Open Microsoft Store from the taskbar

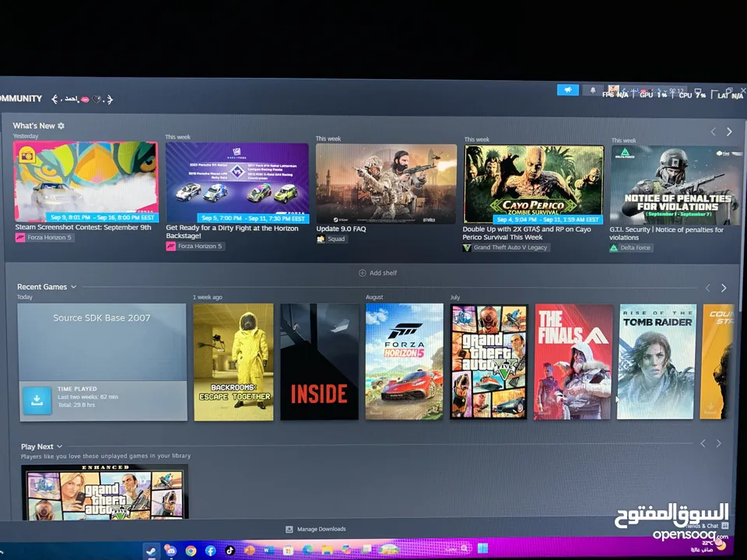pyautogui.click(x=288, y=551)
